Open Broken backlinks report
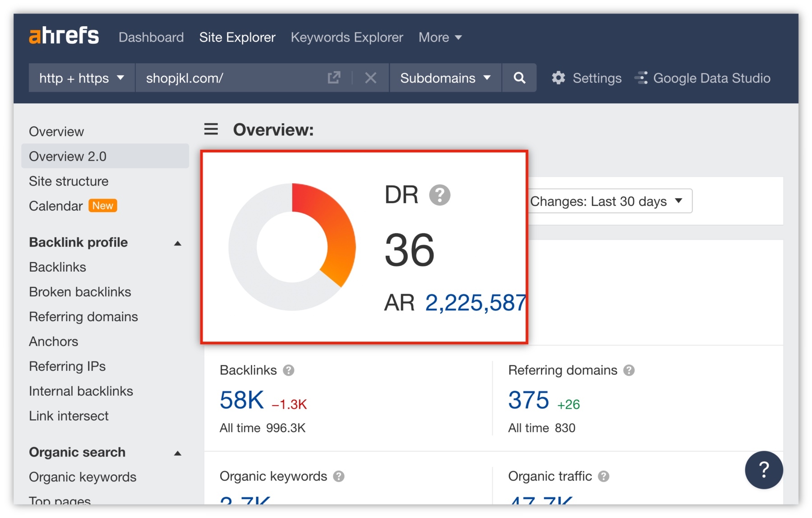Image resolution: width=812 pixels, height=518 pixels. point(80,292)
